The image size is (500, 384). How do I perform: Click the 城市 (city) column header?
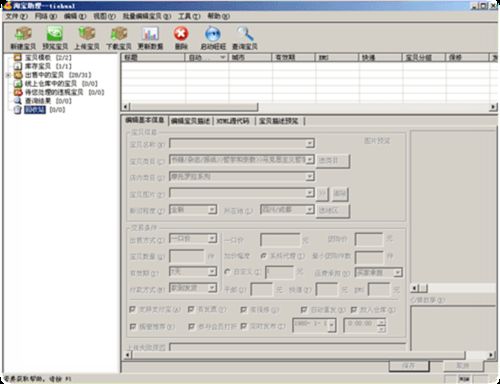pos(250,58)
